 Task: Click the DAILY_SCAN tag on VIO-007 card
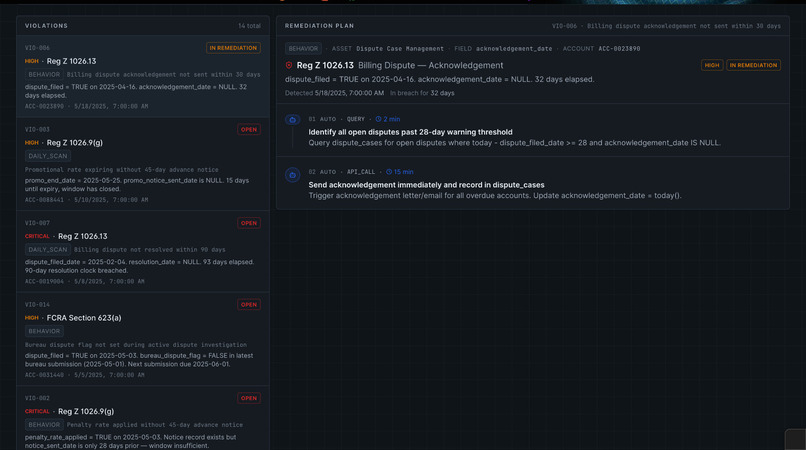coord(48,249)
